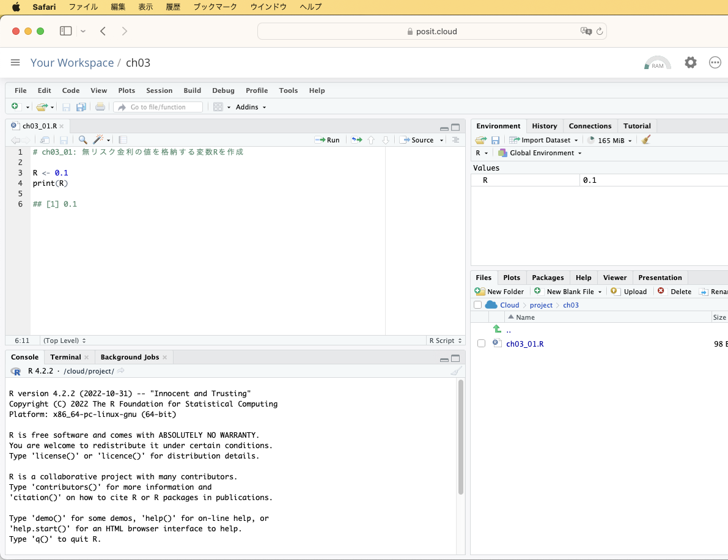The height and width of the screenshot is (560, 728).
Task: Click the Run button in editor
Action: [327, 140]
